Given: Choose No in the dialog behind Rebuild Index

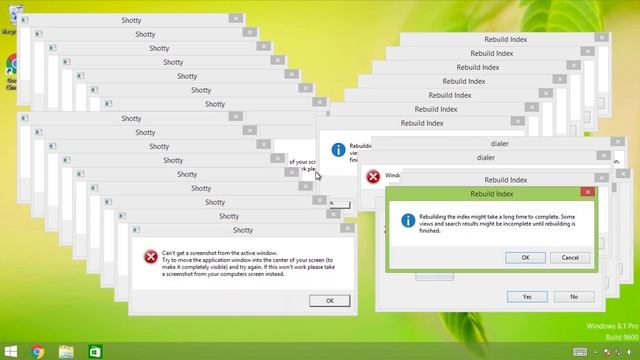Looking at the screenshot, I should coord(574,297).
